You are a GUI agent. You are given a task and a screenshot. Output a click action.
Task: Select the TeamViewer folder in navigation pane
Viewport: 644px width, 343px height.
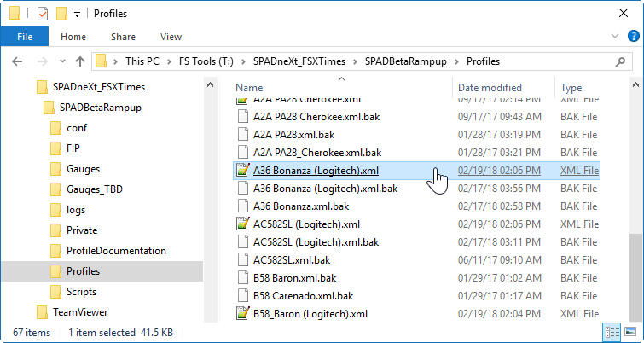[x=80, y=312]
